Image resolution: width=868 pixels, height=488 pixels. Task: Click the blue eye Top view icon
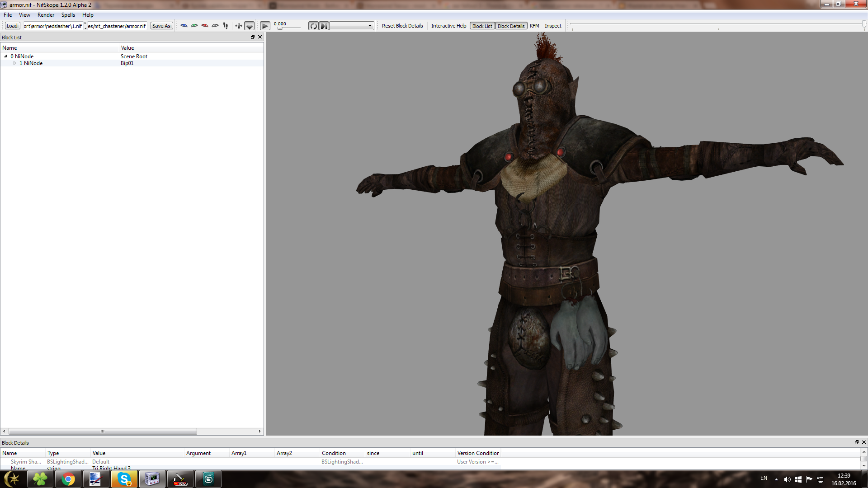pyautogui.click(x=184, y=26)
